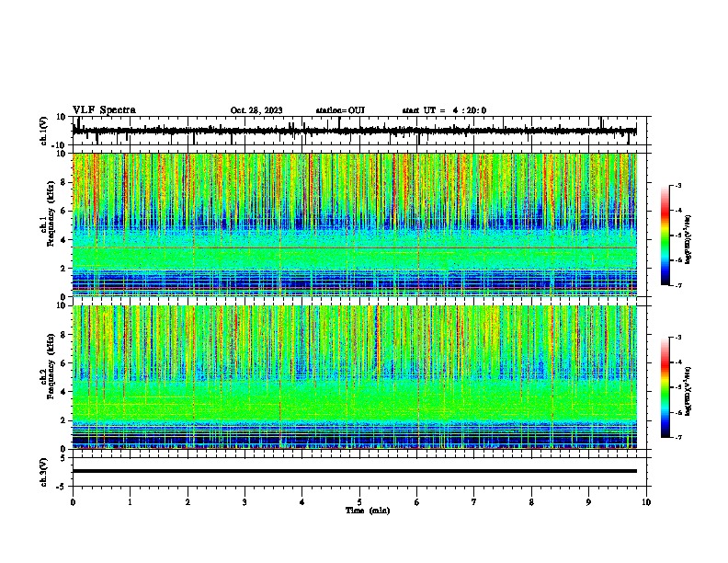Click the ch.1 voltage waveform trace

pyautogui.click(x=354, y=131)
